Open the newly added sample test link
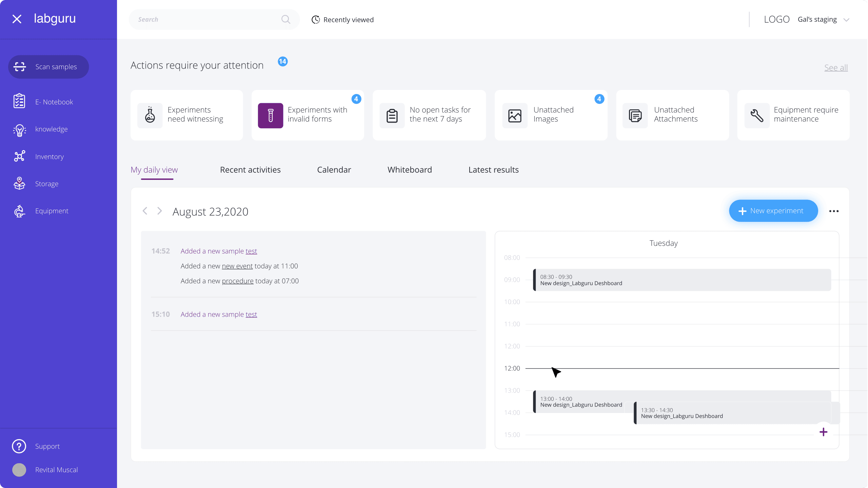This screenshot has height=488, width=868. click(251, 251)
